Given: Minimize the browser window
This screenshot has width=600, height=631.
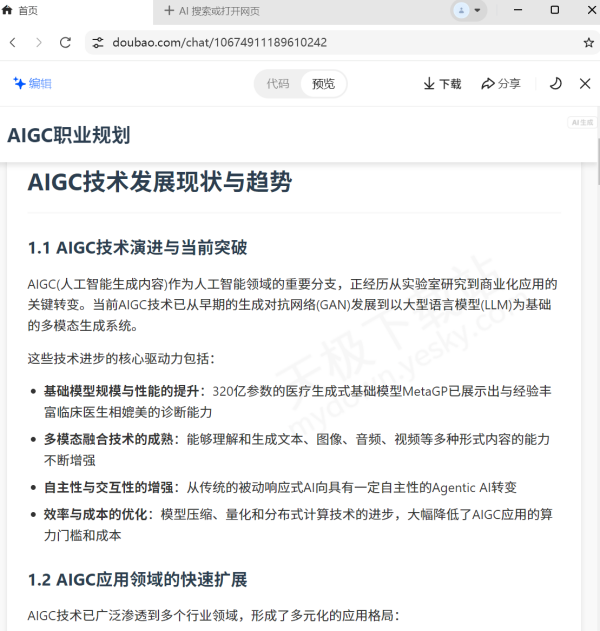Looking at the screenshot, I should [x=518, y=10].
